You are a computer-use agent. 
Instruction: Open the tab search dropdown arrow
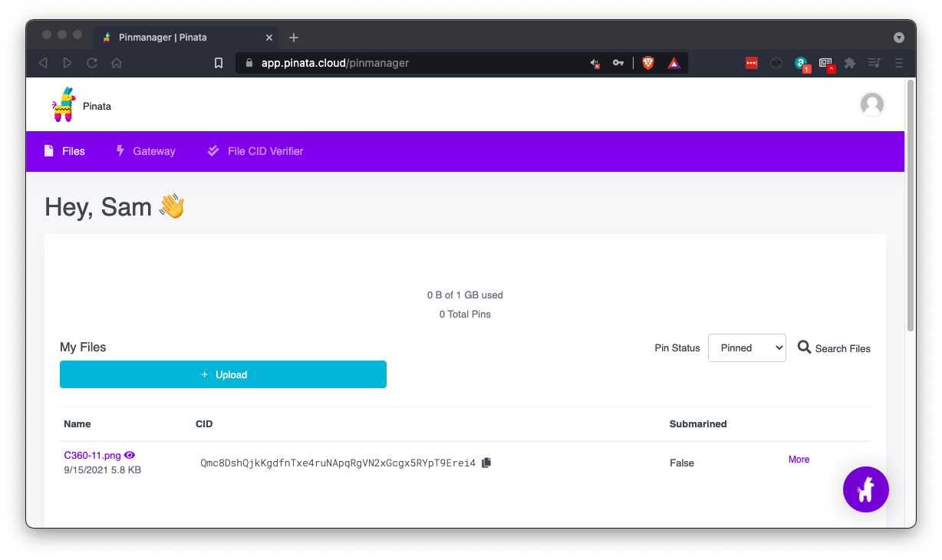pos(899,38)
